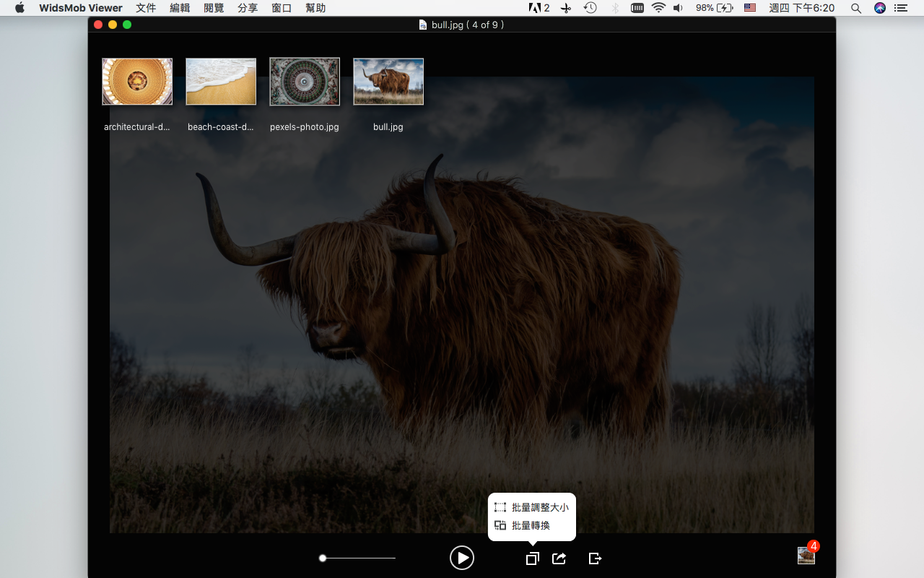924x578 pixels.
Task: Adjust the zoom slider handle
Action: click(323, 558)
